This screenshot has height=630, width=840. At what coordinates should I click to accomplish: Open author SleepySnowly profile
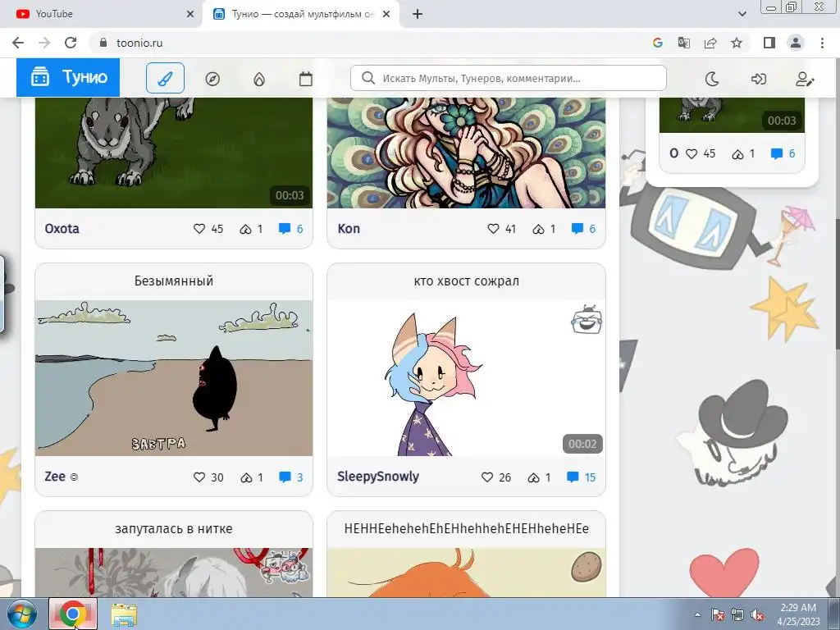[x=378, y=477]
